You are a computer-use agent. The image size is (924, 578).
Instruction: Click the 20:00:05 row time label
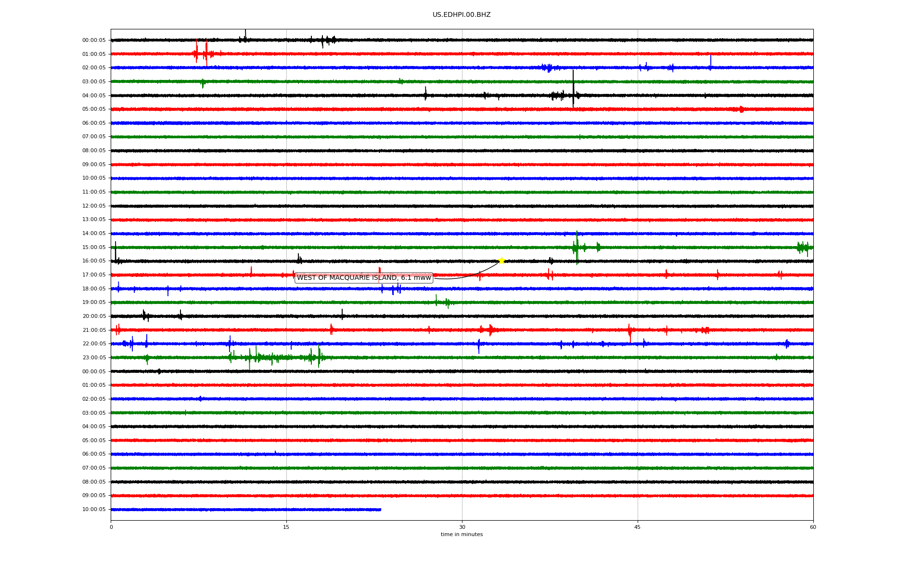point(94,316)
